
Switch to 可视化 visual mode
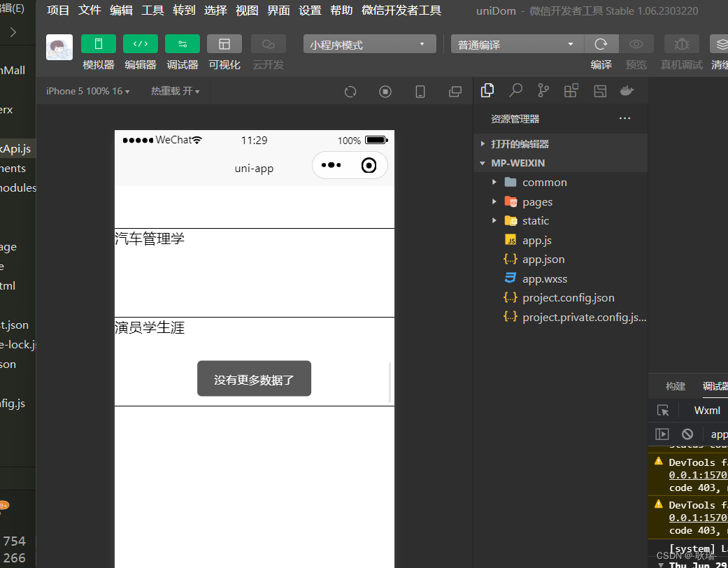224,43
